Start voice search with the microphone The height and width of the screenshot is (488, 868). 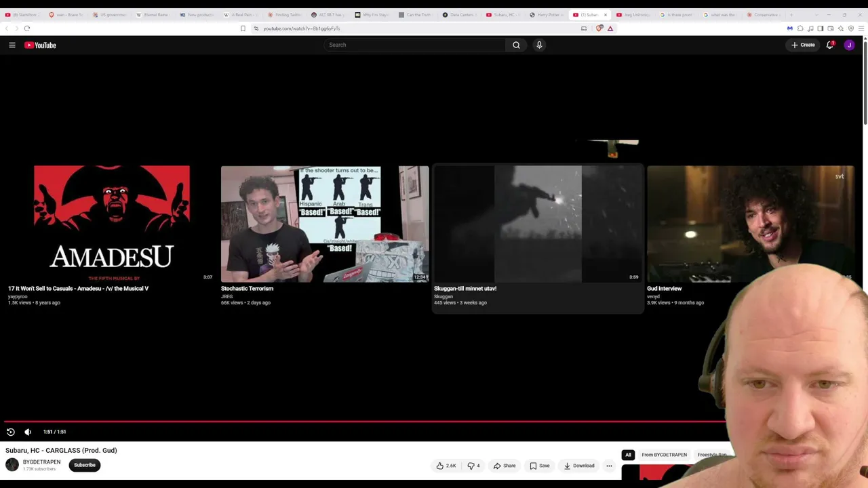(x=539, y=45)
